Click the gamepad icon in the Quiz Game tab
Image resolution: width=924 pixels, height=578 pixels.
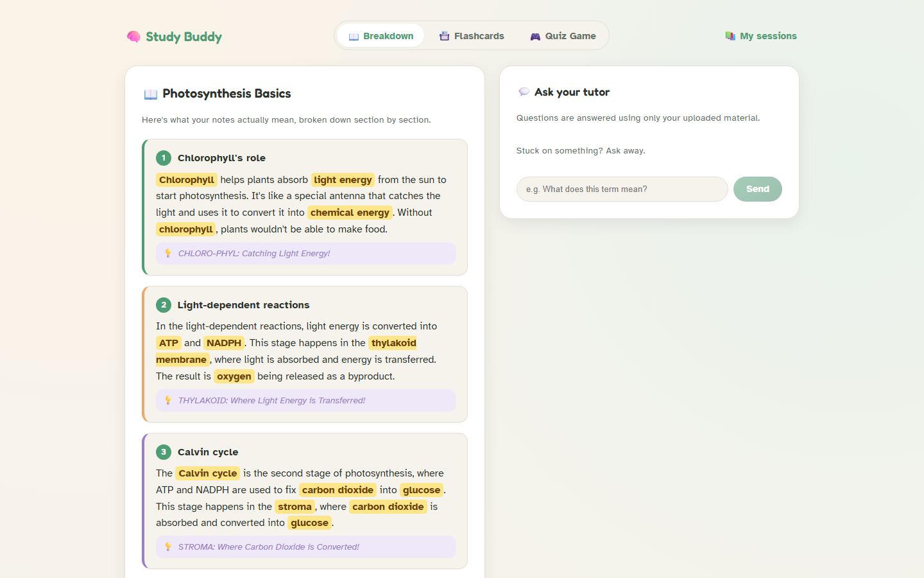(535, 36)
